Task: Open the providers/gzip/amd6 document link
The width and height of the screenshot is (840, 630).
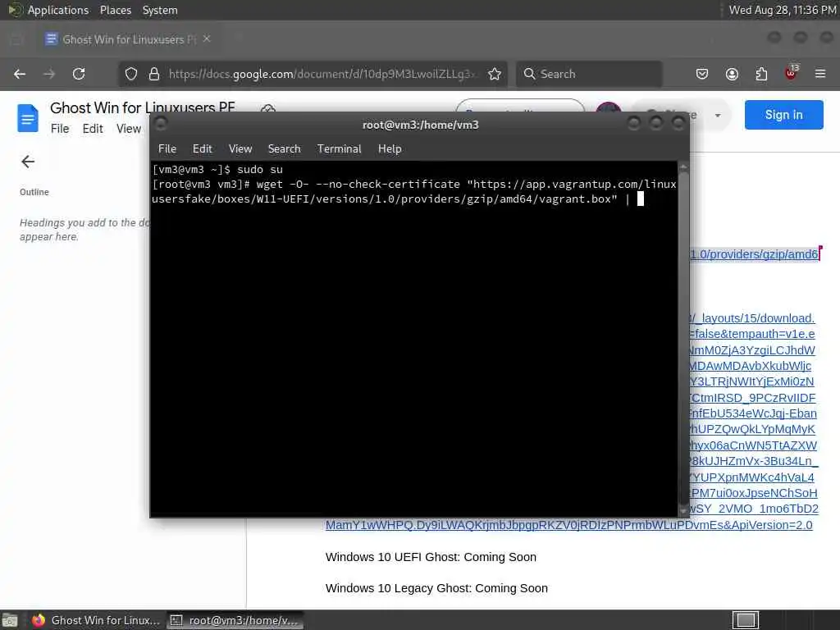Action: click(754, 254)
